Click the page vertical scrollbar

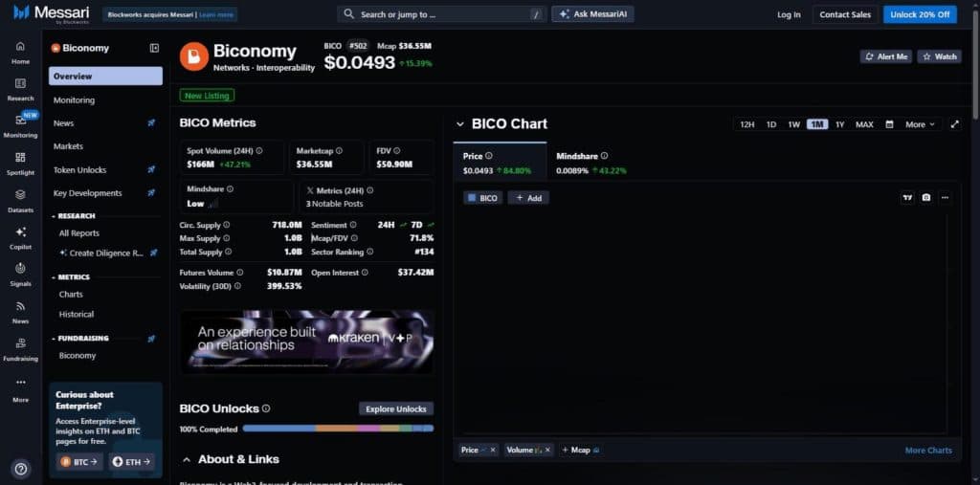[975, 62]
